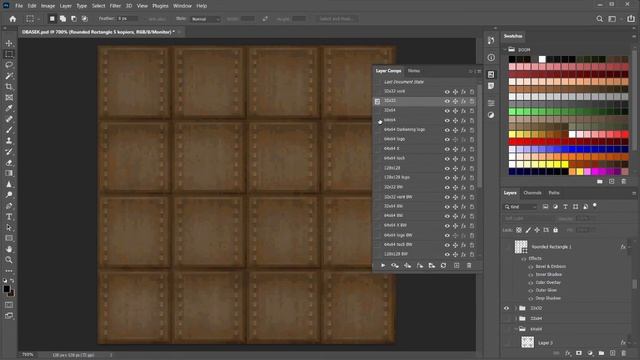Toggle visibility of 32x32 layer group
Image resolution: width=640 pixels, height=360 pixels.
tap(507, 309)
